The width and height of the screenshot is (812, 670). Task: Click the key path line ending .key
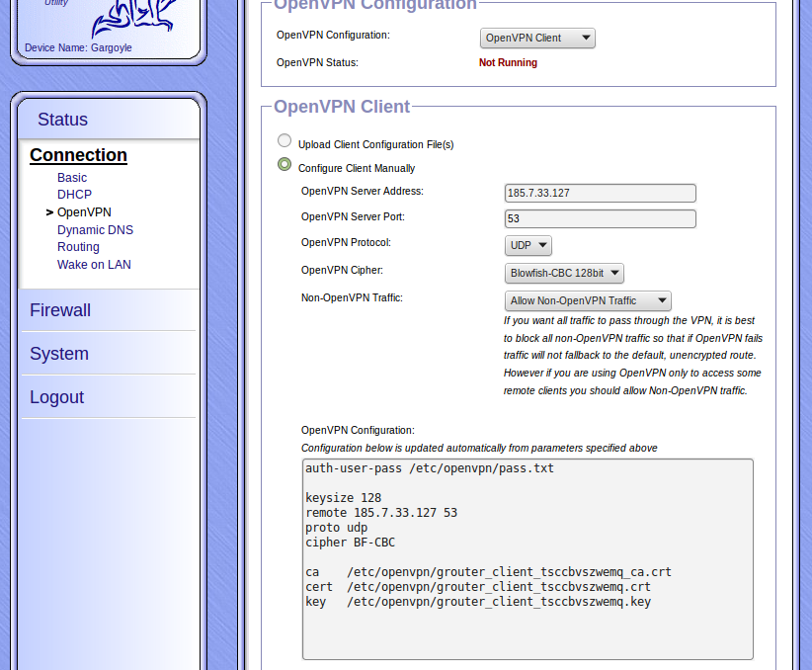478,602
